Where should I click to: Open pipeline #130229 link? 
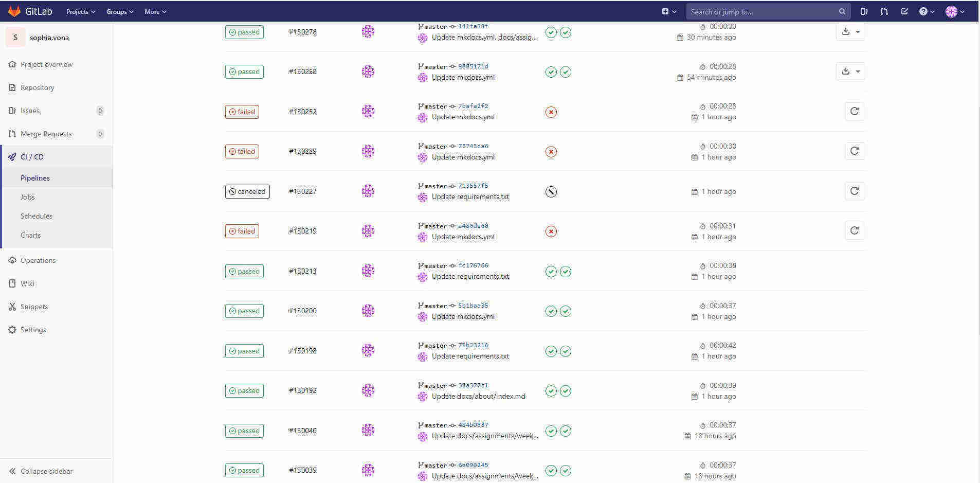303,151
